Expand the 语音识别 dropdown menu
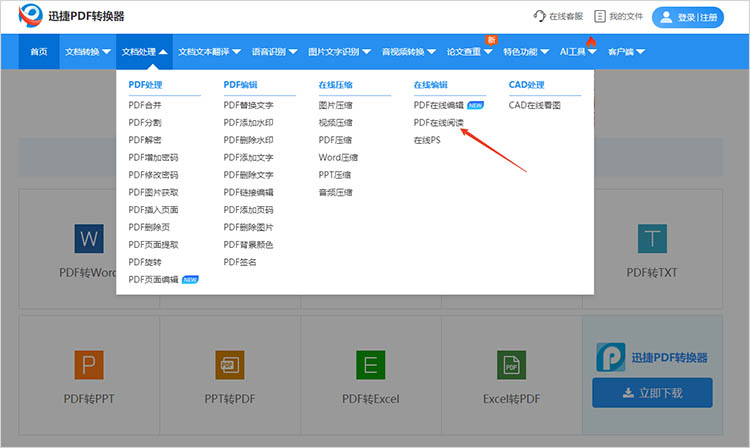This screenshot has height=448, width=750. (x=274, y=52)
